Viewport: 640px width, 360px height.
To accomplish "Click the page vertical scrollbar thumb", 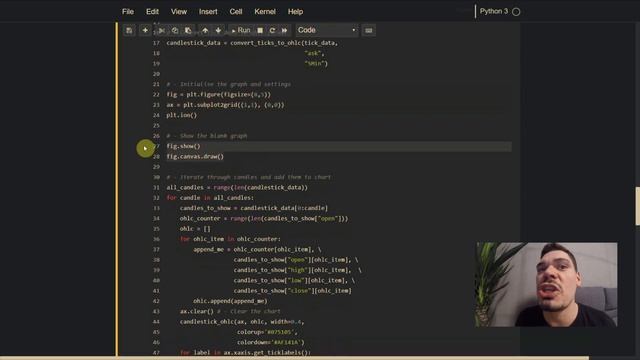I will 638,206.
